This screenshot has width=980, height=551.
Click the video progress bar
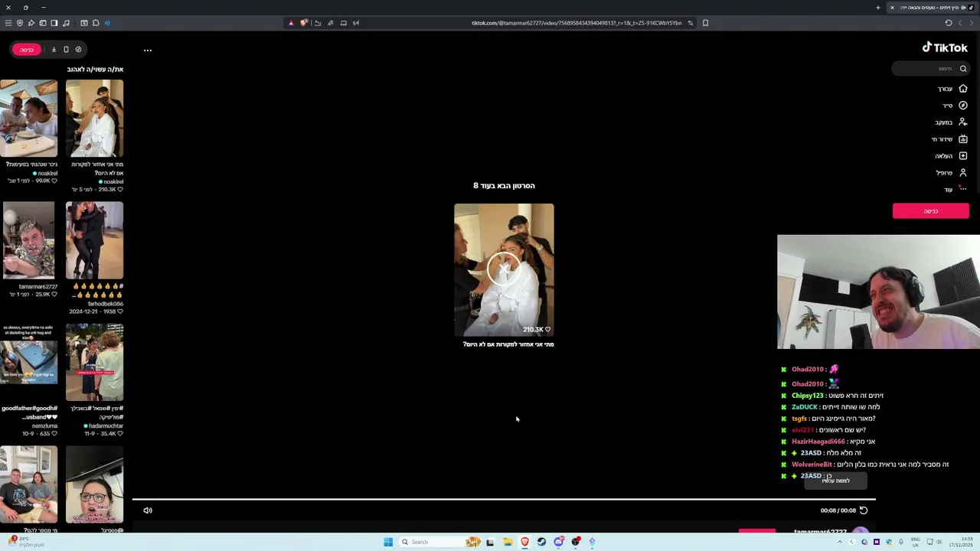tap(504, 500)
